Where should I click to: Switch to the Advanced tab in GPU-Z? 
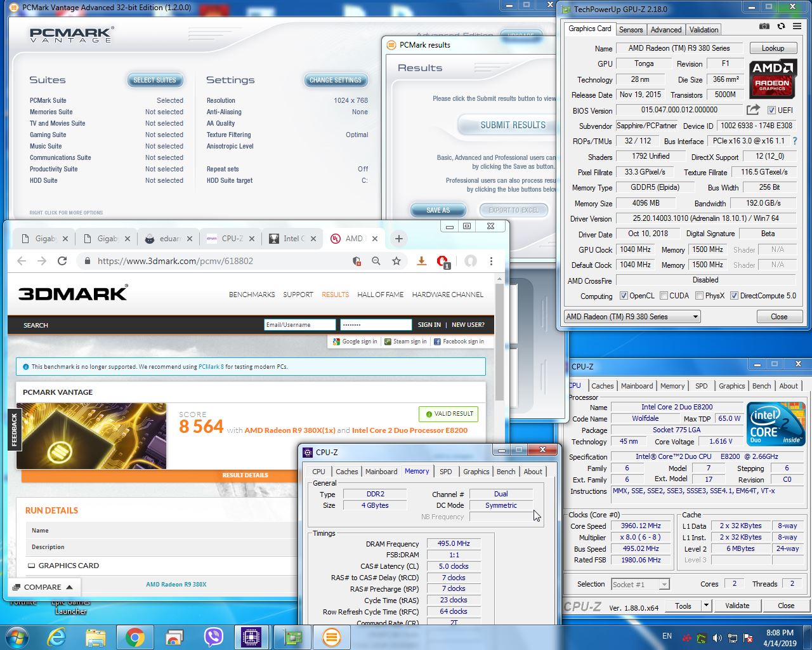point(665,29)
